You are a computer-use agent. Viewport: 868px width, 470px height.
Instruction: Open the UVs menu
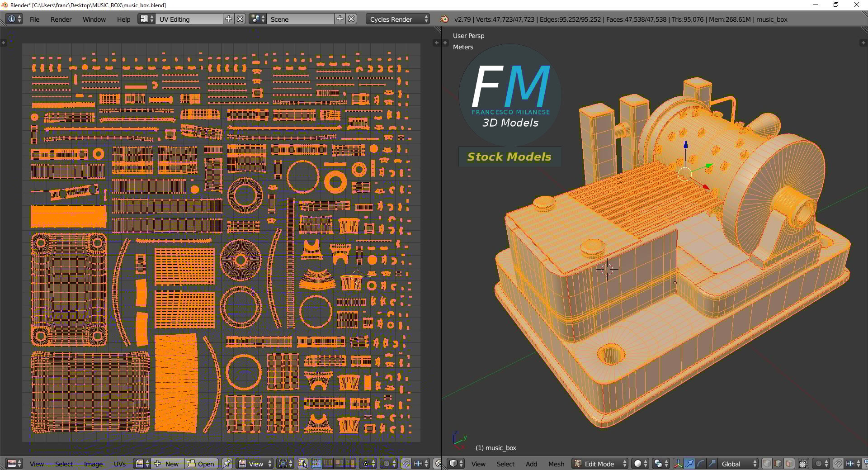(x=119, y=464)
